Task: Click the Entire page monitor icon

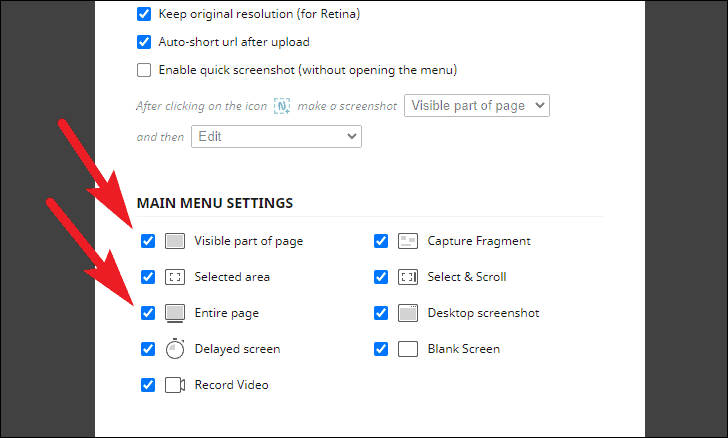Action: coord(175,313)
